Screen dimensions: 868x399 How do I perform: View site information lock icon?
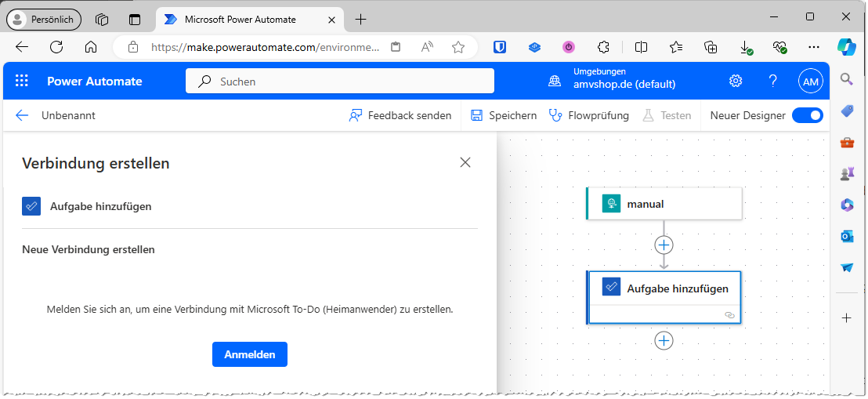[133, 47]
